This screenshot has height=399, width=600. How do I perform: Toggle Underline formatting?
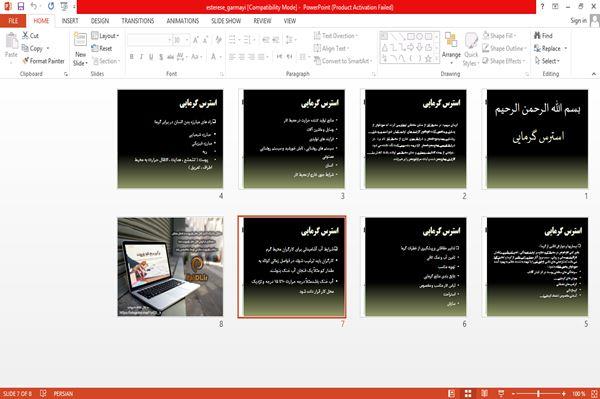tap(151, 57)
